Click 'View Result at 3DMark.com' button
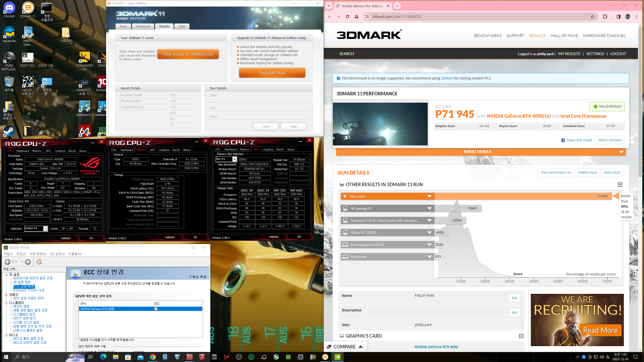The image size is (644, 362). (188, 54)
